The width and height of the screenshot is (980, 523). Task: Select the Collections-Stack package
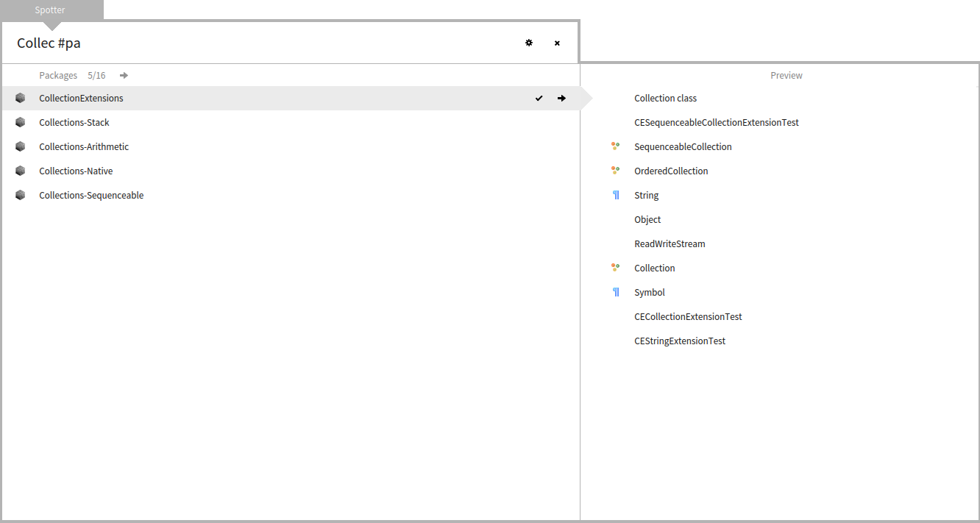(291, 122)
